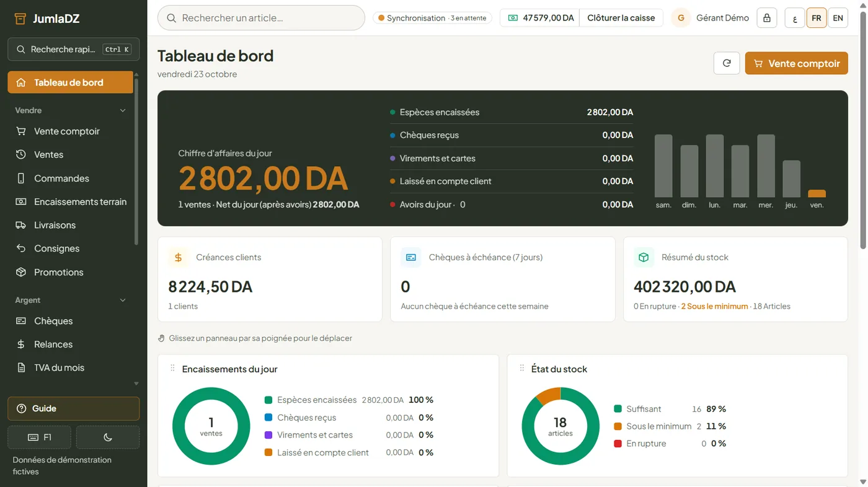This screenshot has height=487, width=868.
Task: Open the Synchronisation status pill
Action: (432, 18)
